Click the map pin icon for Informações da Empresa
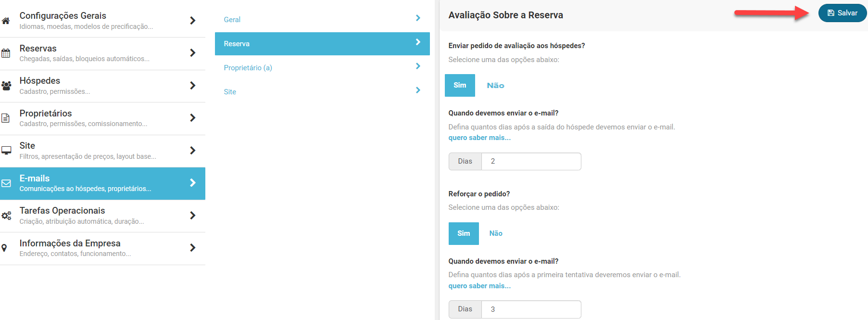Screen dimensions: 868x320 pos(4,248)
